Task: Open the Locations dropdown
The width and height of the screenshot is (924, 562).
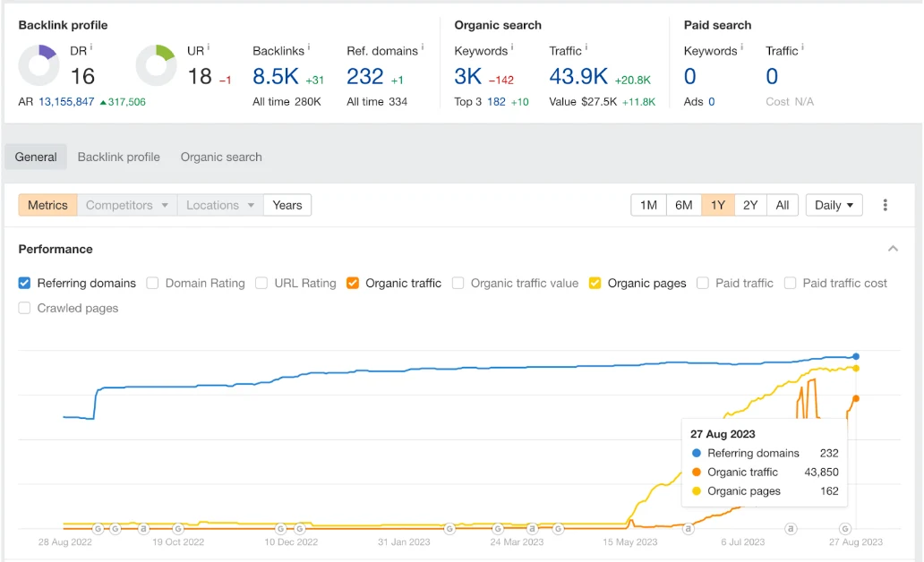Action: pyautogui.click(x=219, y=205)
